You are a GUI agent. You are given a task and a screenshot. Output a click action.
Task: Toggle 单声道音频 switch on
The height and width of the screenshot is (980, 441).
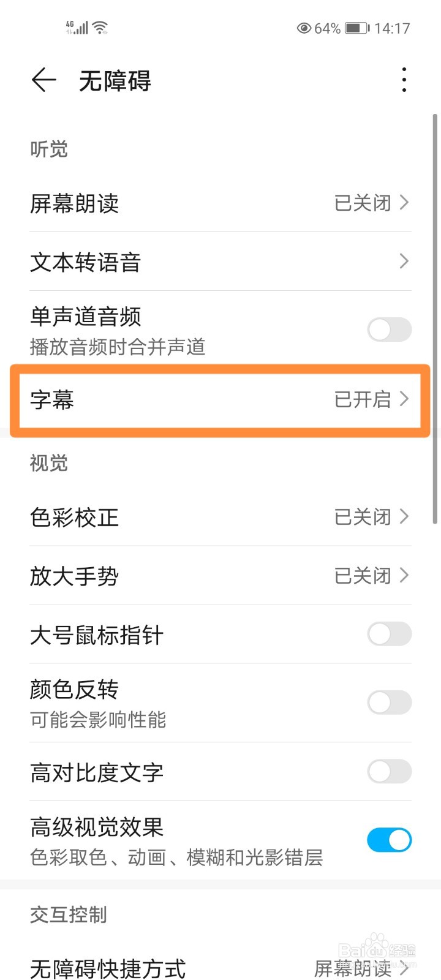pos(389,330)
